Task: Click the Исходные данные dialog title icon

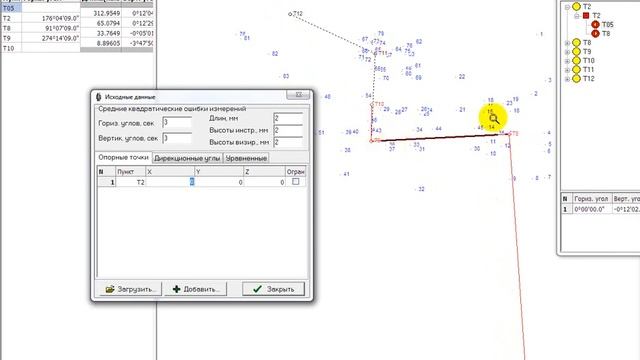Action: tap(98, 97)
